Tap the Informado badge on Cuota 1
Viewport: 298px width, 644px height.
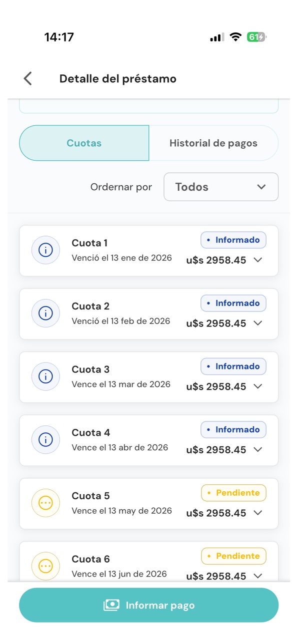click(233, 240)
